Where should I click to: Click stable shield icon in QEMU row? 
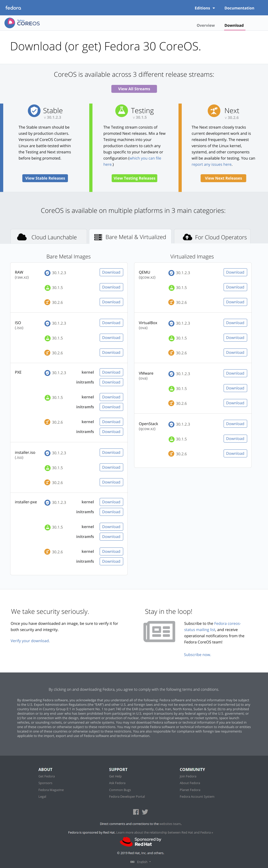tap(171, 273)
